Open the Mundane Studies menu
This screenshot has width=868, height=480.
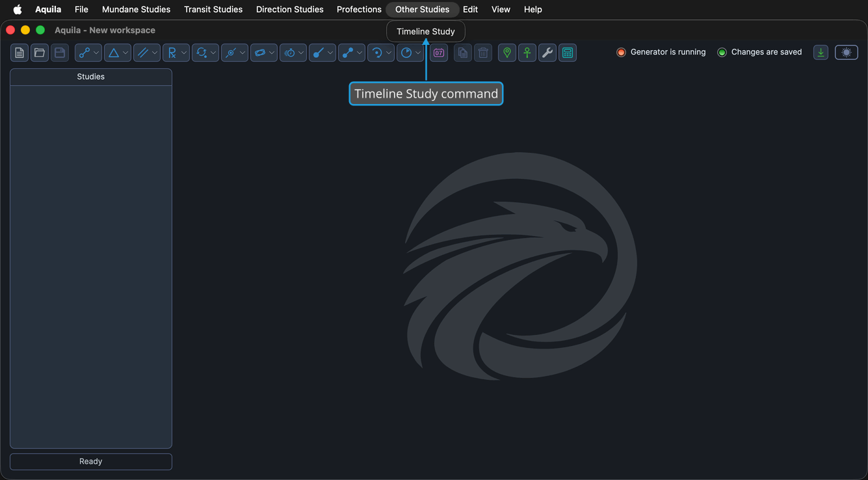(x=136, y=9)
